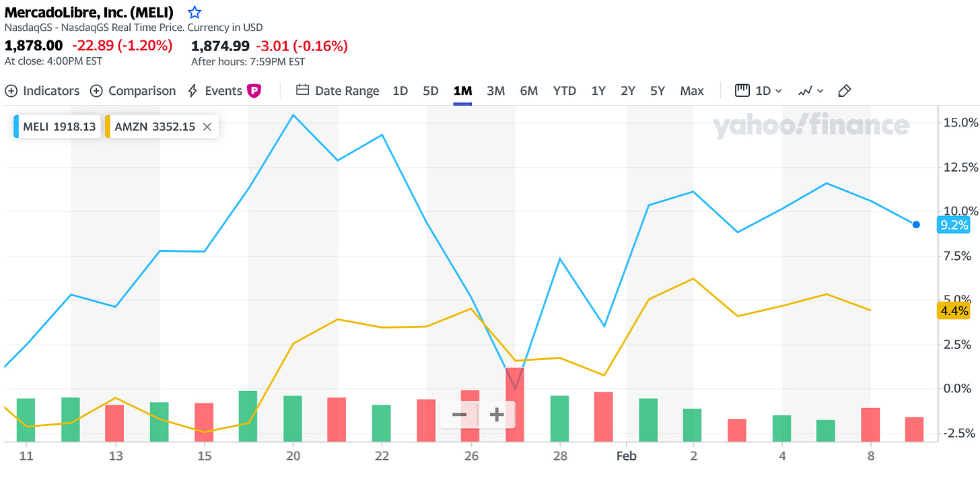Click the -22.89 (-1.20%) change value
The height and width of the screenshot is (480, 980).
pos(121,46)
